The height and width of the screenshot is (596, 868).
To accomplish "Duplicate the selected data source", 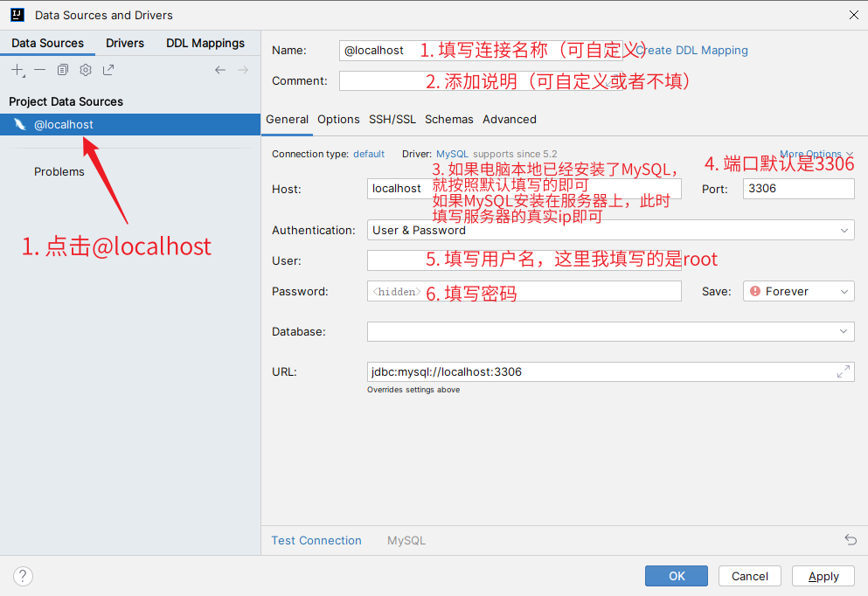I will coord(63,70).
